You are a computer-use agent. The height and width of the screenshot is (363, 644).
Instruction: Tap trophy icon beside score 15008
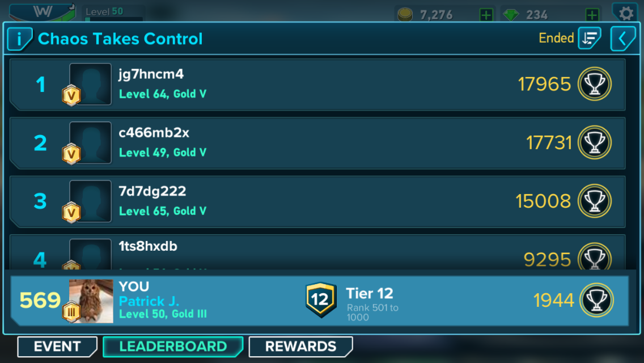595,201
